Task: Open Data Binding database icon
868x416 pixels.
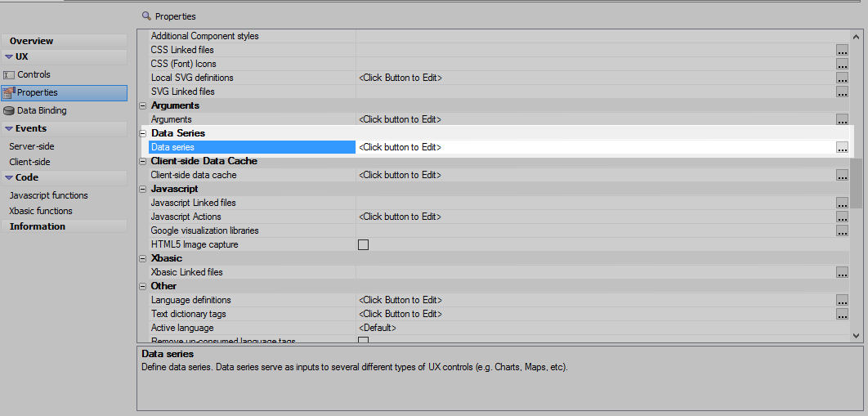Action: (x=8, y=110)
